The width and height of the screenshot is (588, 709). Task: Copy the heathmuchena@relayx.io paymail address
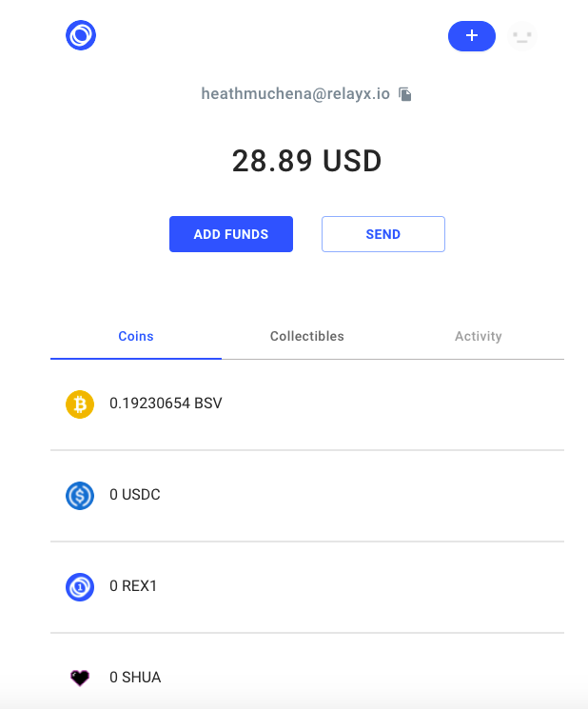pyautogui.click(x=405, y=94)
